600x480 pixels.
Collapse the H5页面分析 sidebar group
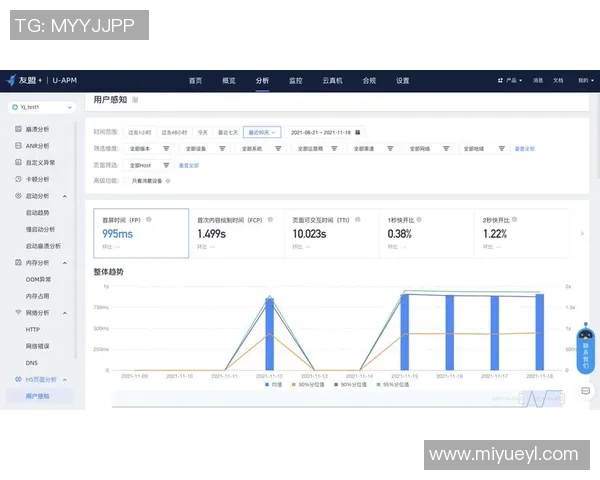pos(65,380)
